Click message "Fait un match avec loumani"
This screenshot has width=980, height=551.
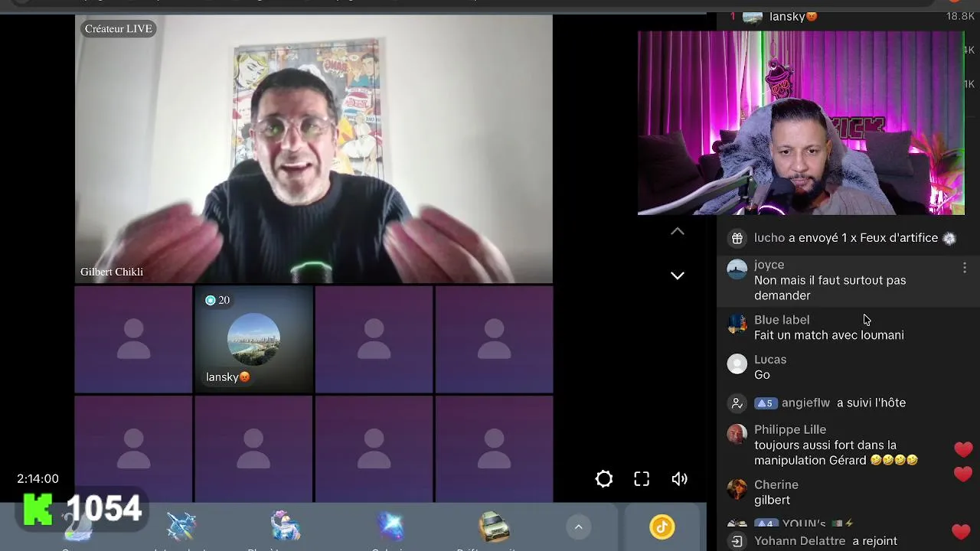click(x=829, y=335)
